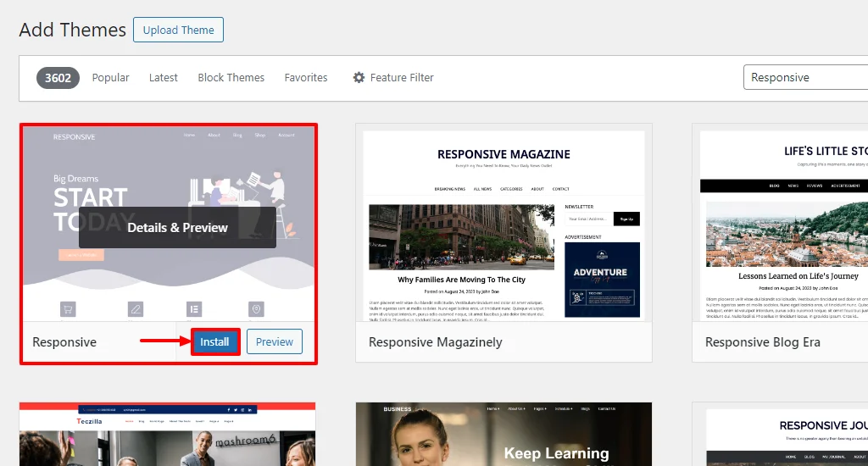Click the shopping cart icon in Responsive preview
This screenshot has height=466, width=868.
click(68, 308)
